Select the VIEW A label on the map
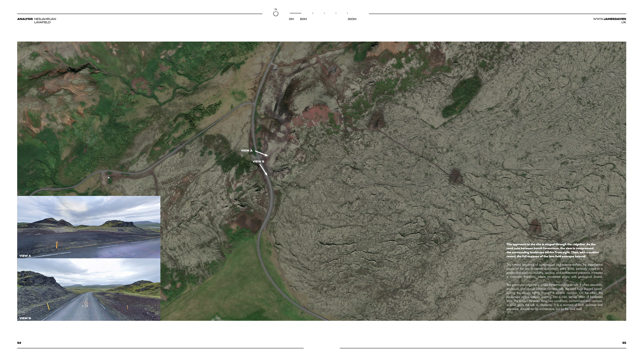Image resolution: width=644 pixels, height=362 pixels. tap(247, 151)
